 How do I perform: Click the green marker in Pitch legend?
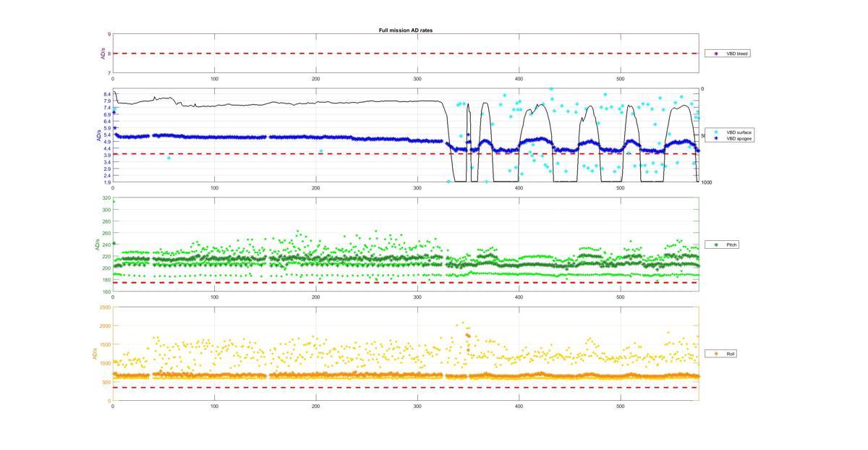716,245
